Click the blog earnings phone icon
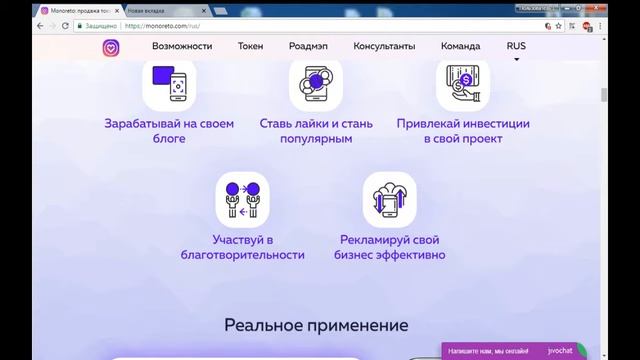The image size is (640, 360). coord(169,84)
